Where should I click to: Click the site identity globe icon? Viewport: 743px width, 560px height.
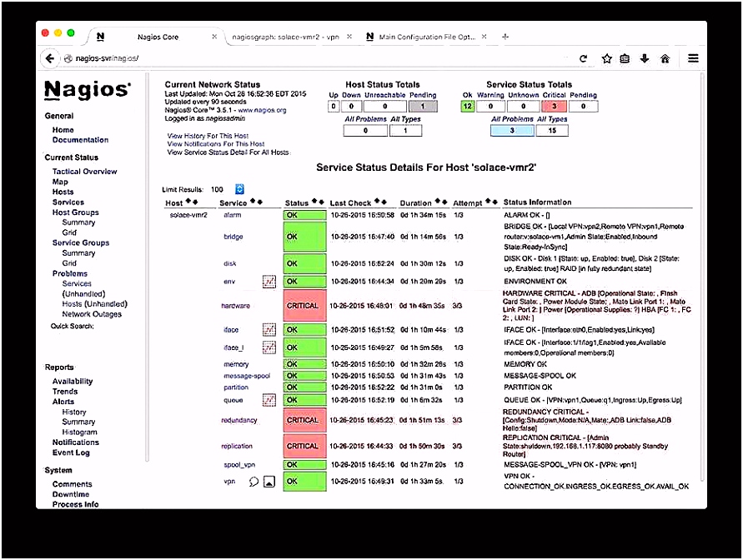pyautogui.click(x=68, y=58)
